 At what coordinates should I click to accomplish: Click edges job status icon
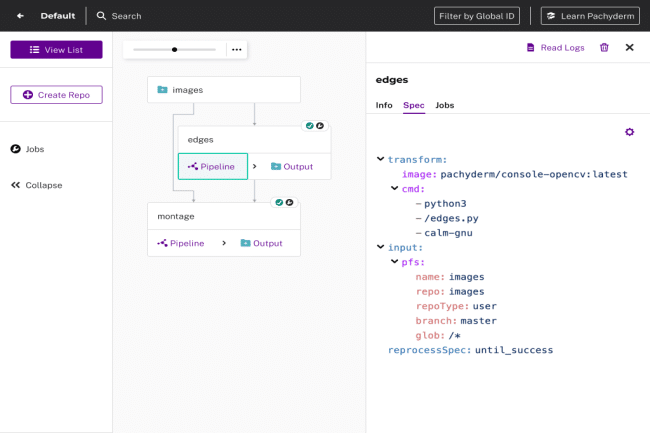click(x=320, y=126)
